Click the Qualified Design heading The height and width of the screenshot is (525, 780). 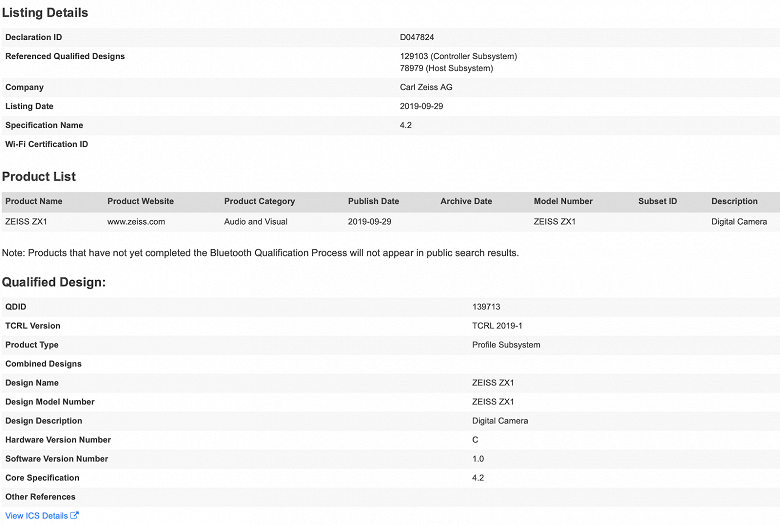click(54, 283)
